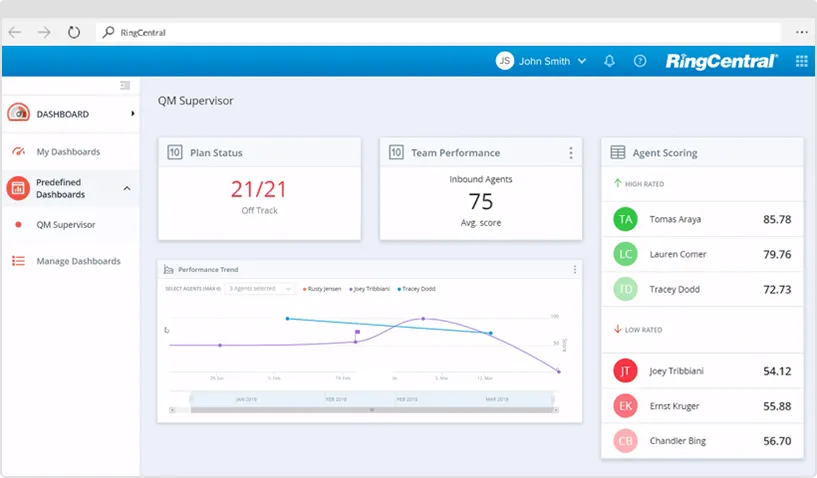Reload the page in browser
Viewport: 817px width, 478px height.
coord(74,32)
